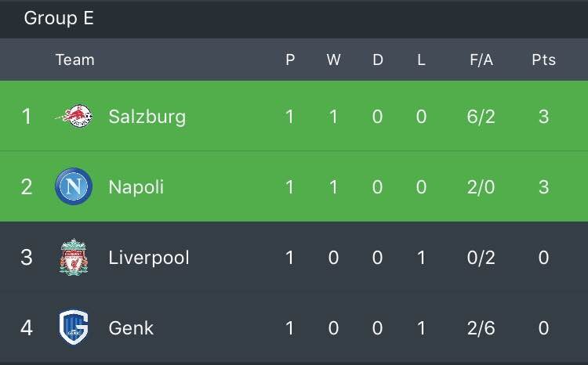588x365 pixels.
Task: Click the Napoli club badge icon
Action: [x=74, y=186]
